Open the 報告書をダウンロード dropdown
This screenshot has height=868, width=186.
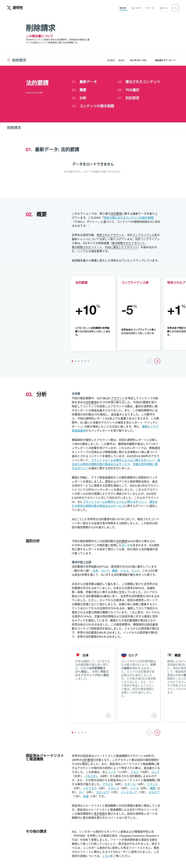click(166, 60)
